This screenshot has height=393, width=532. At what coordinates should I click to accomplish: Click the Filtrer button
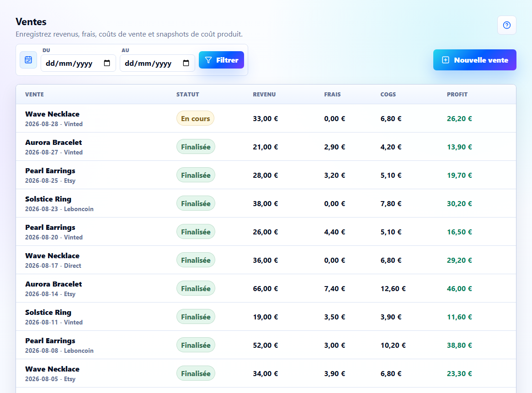pyautogui.click(x=221, y=60)
